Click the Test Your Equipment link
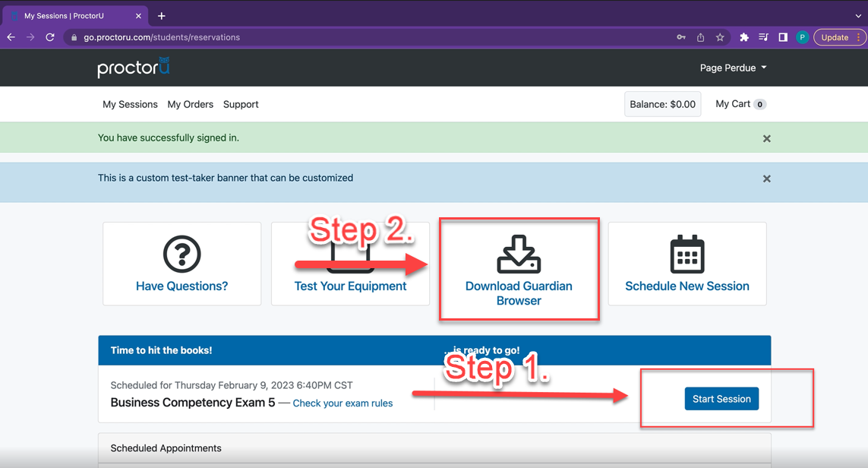Screen dimensions: 868x468 tap(350, 286)
